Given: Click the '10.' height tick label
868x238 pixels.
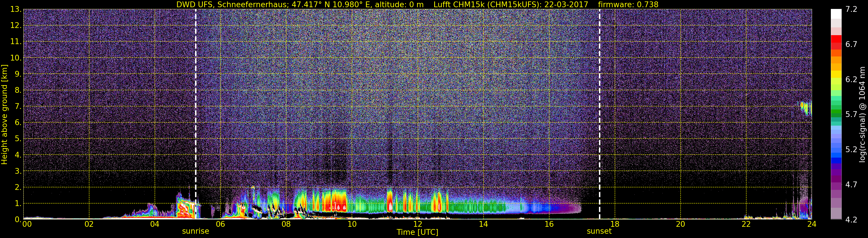Looking at the screenshot, I should click(16, 58).
